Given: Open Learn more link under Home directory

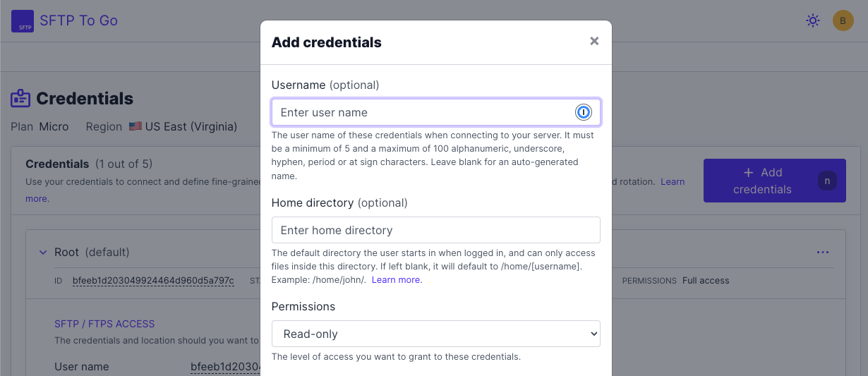Looking at the screenshot, I should [x=397, y=280].
